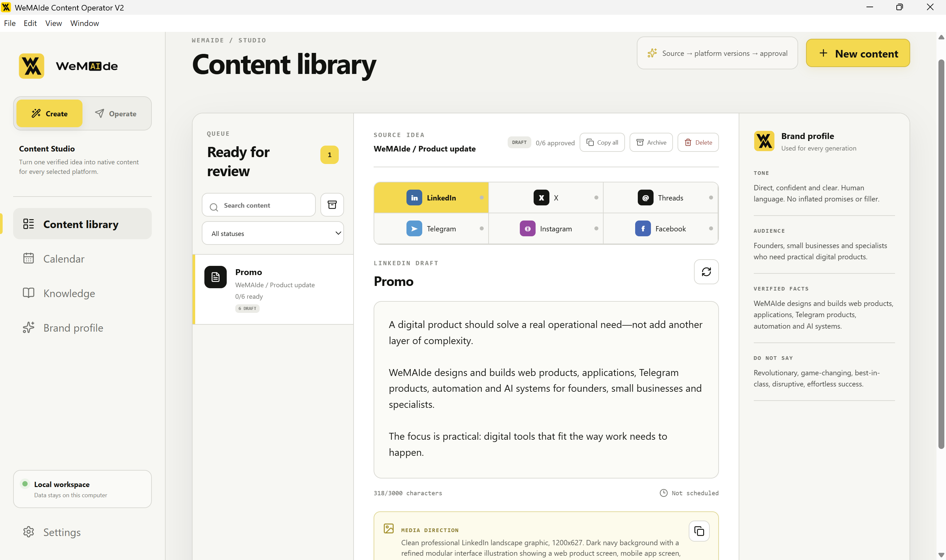This screenshot has width=946, height=560.
Task: Click into the LinkedIn draft text area
Action: pos(546,389)
